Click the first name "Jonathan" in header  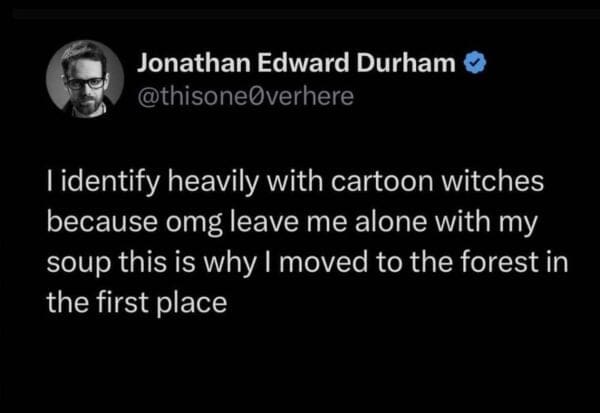click(x=189, y=66)
